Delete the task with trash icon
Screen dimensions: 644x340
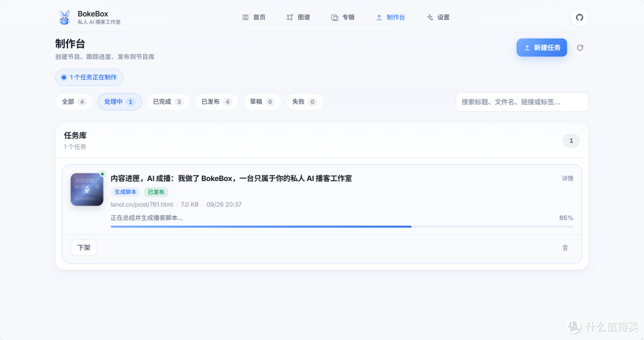point(565,248)
